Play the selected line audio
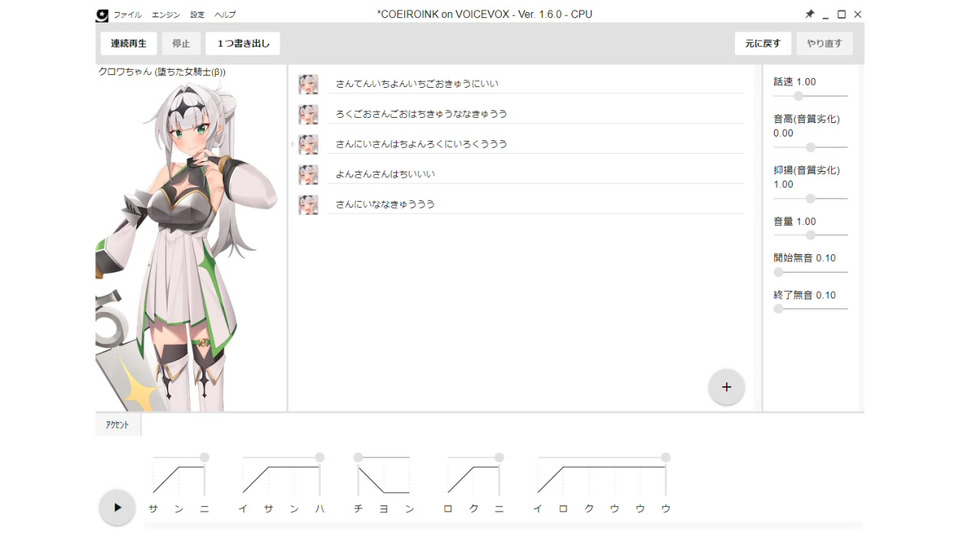960x540 pixels. click(117, 508)
